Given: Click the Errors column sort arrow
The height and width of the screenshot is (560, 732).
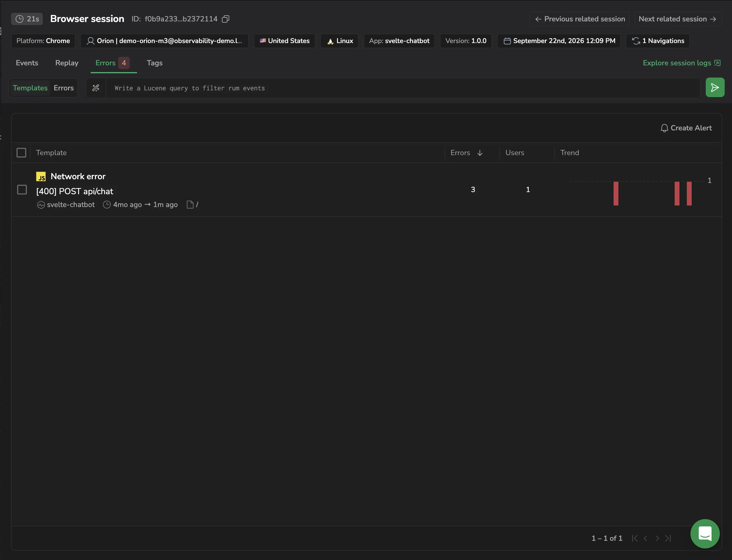Looking at the screenshot, I should pyautogui.click(x=480, y=153).
